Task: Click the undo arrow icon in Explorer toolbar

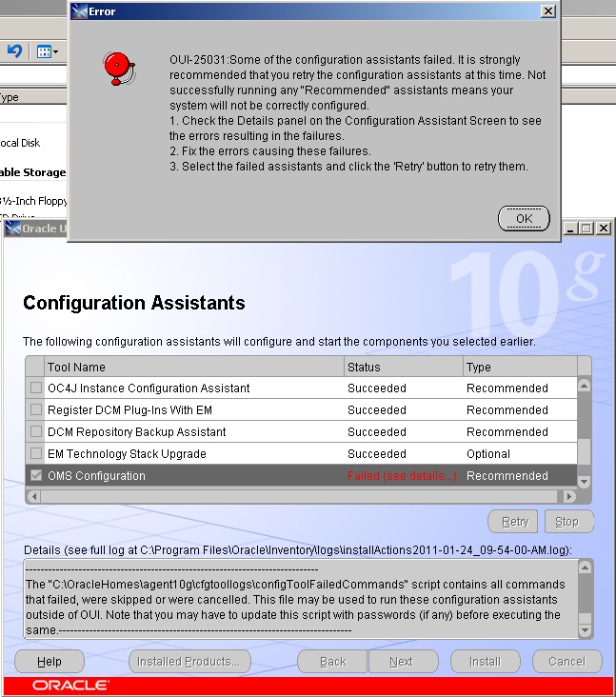Action: [x=14, y=50]
